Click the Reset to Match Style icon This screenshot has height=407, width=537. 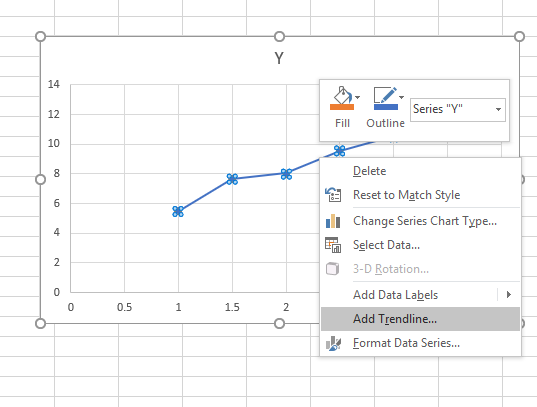click(x=333, y=195)
